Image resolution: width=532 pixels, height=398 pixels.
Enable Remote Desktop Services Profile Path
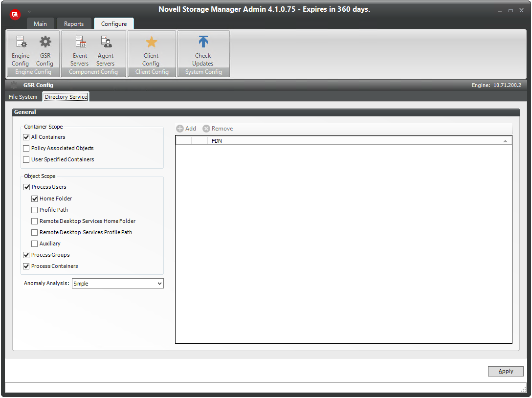(x=34, y=232)
